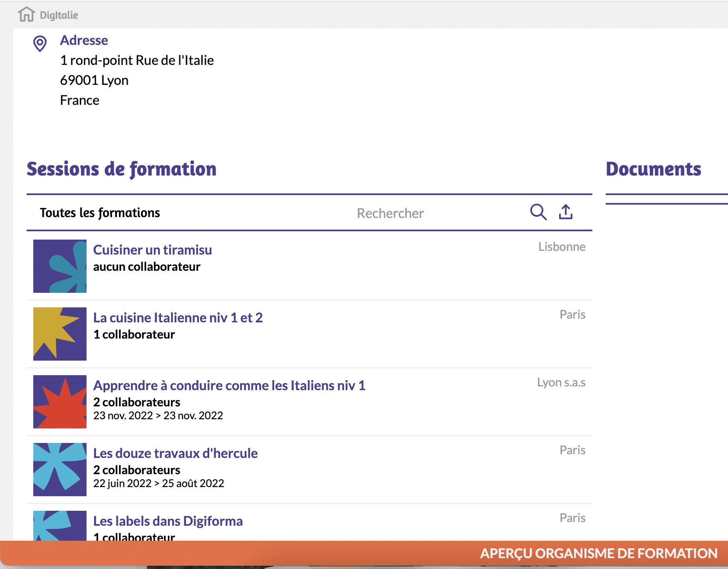Open the Toutes les formations filter
This screenshot has height=569, width=728.
[100, 213]
